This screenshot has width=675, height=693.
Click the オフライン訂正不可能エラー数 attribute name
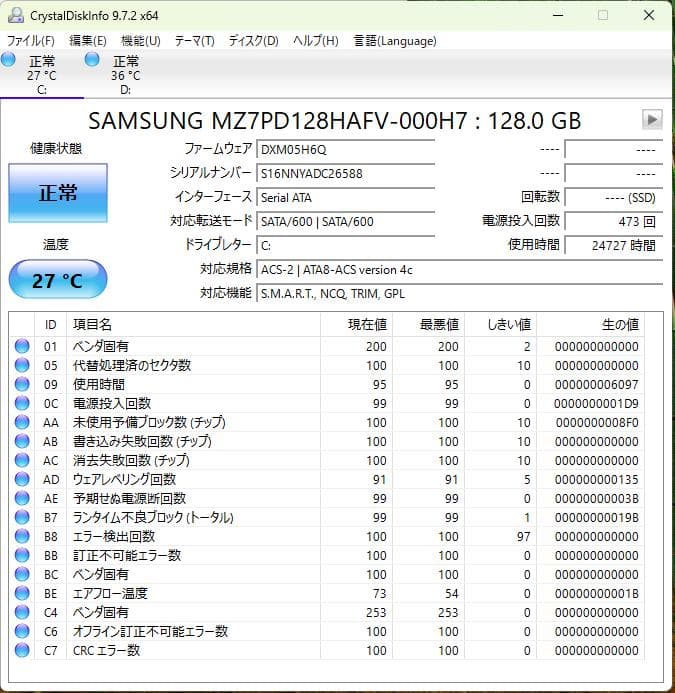pyautogui.click(x=150, y=632)
